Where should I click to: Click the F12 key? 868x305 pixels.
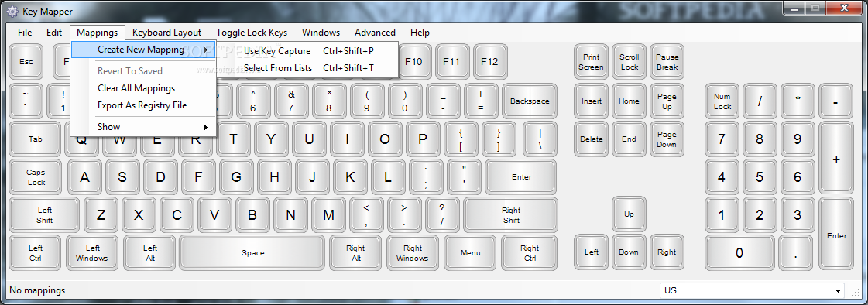pyautogui.click(x=490, y=62)
